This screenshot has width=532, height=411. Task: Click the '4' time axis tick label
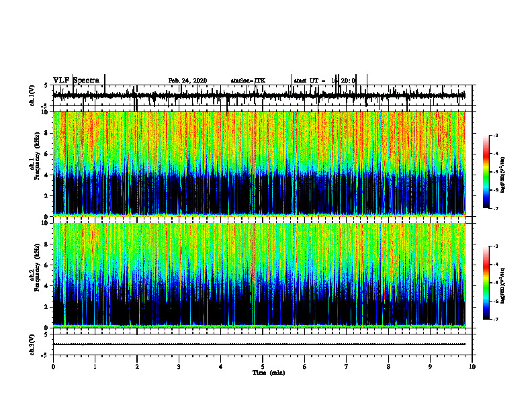[221, 367]
